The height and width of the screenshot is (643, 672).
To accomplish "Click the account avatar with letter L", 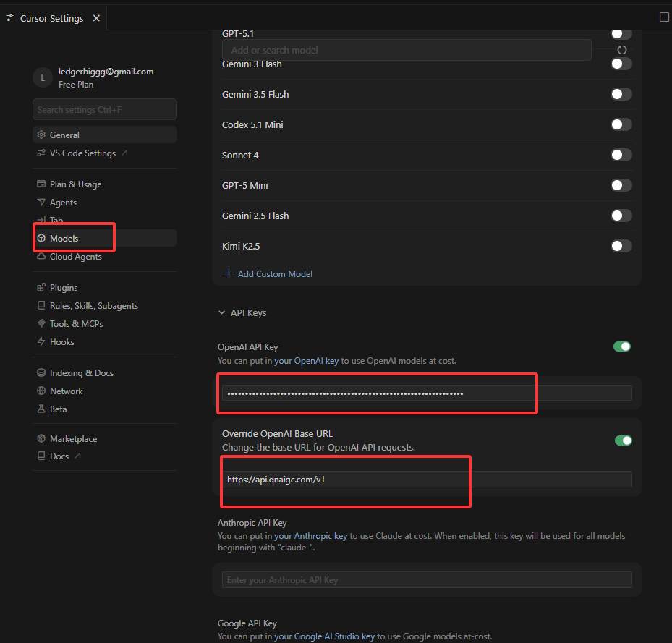I will tap(43, 77).
